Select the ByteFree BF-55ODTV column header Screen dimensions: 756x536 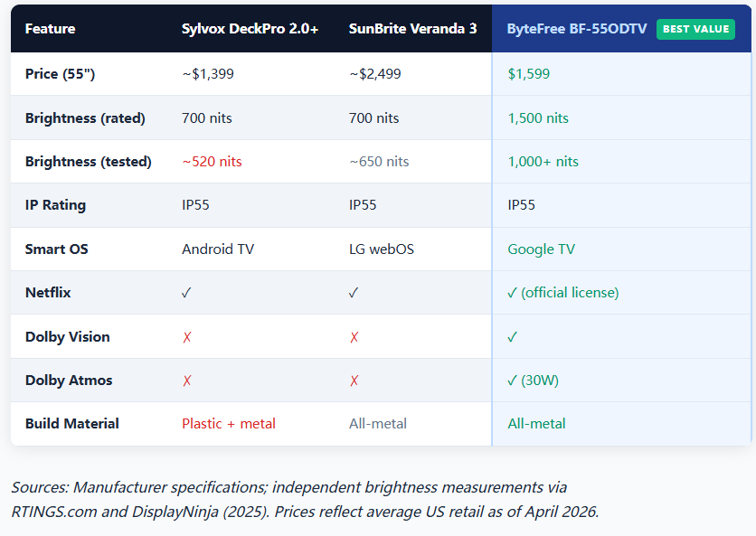576,29
